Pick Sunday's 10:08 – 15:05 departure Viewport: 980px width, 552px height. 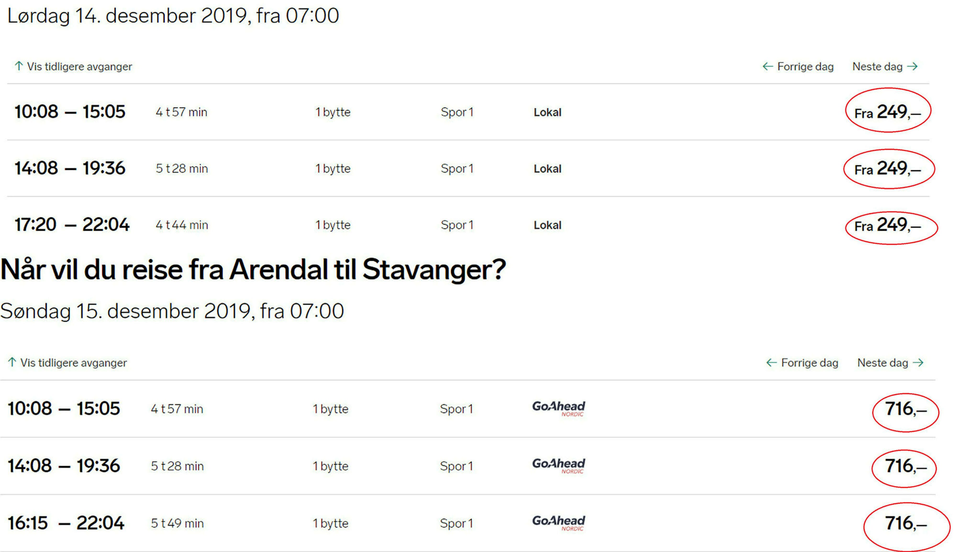click(x=64, y=408)
